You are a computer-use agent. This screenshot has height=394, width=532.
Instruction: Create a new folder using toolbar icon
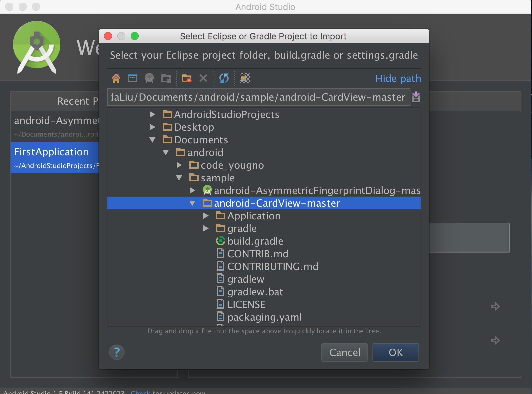point(187,78)
